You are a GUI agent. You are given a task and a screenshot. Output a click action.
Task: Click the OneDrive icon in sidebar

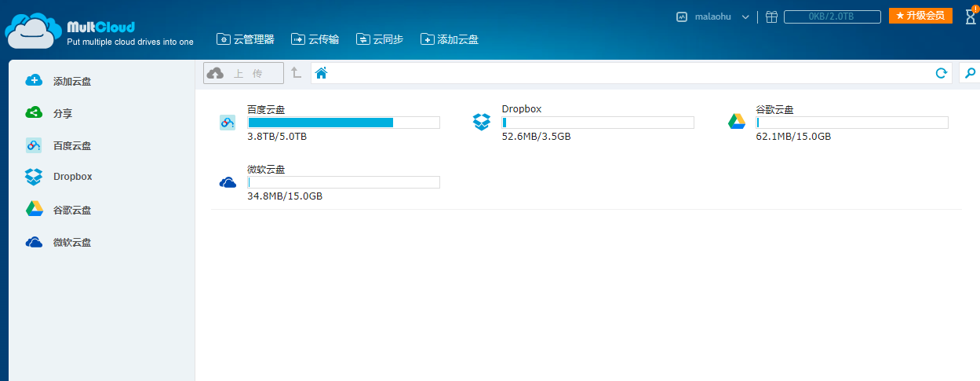click(x=34, y=242)
